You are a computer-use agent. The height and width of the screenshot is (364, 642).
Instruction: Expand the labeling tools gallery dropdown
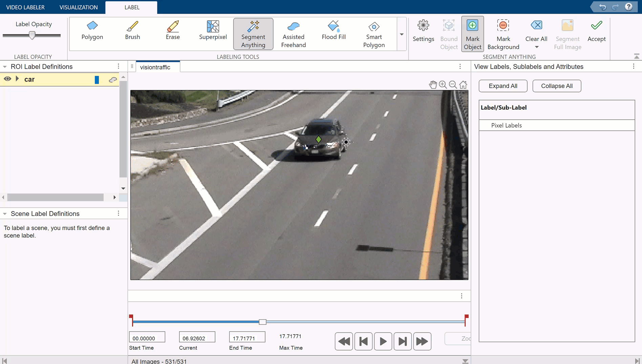pyautogui.click(x=402, y=34)
